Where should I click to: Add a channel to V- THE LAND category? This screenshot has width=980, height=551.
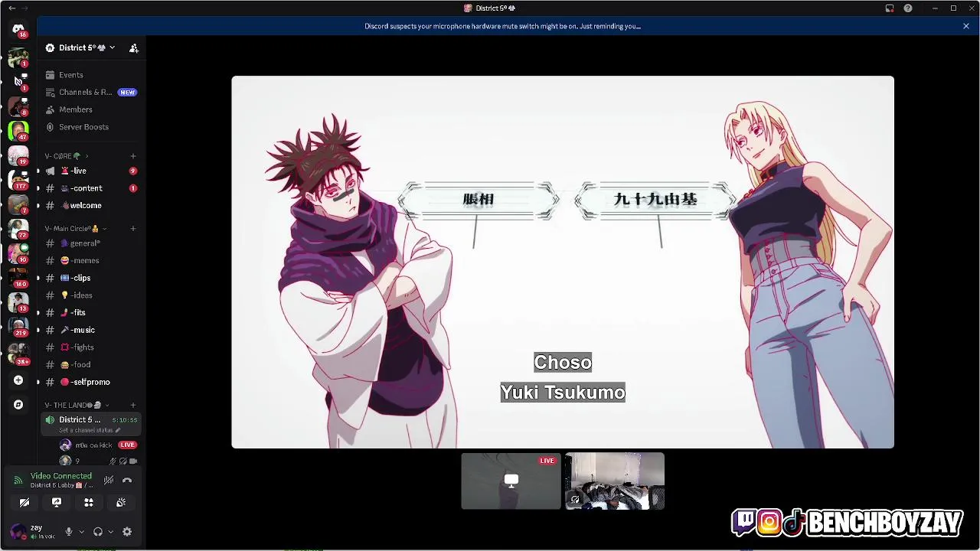pos(133,405)
